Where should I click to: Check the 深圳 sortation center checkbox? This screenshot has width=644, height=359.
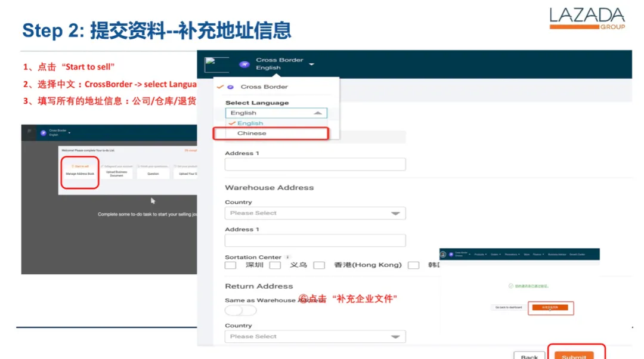(x=230, y=265)
